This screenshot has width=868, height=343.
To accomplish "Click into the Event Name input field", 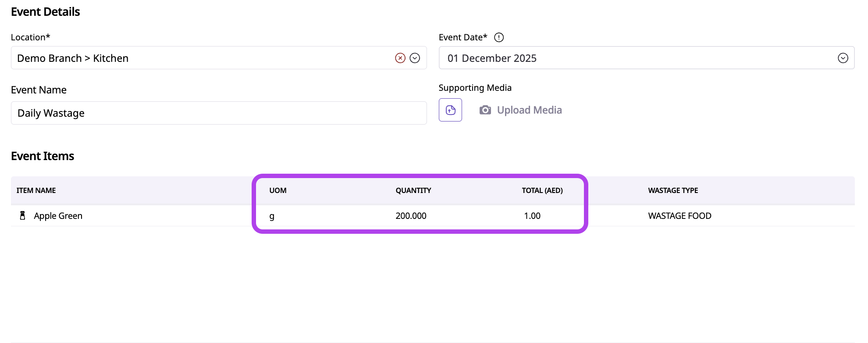I will point(218,113).
